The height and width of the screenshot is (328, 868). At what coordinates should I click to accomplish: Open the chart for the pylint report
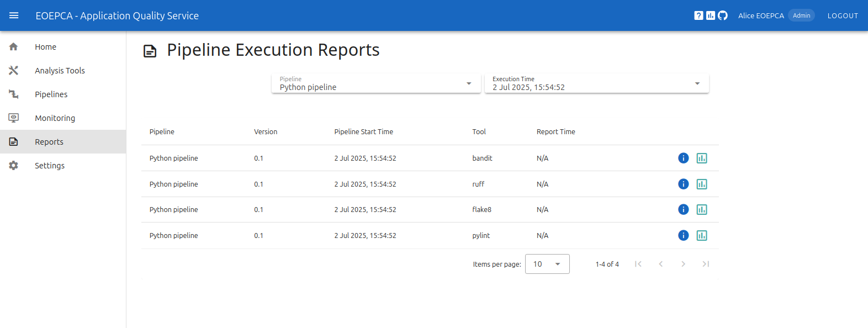click(702, 235)
